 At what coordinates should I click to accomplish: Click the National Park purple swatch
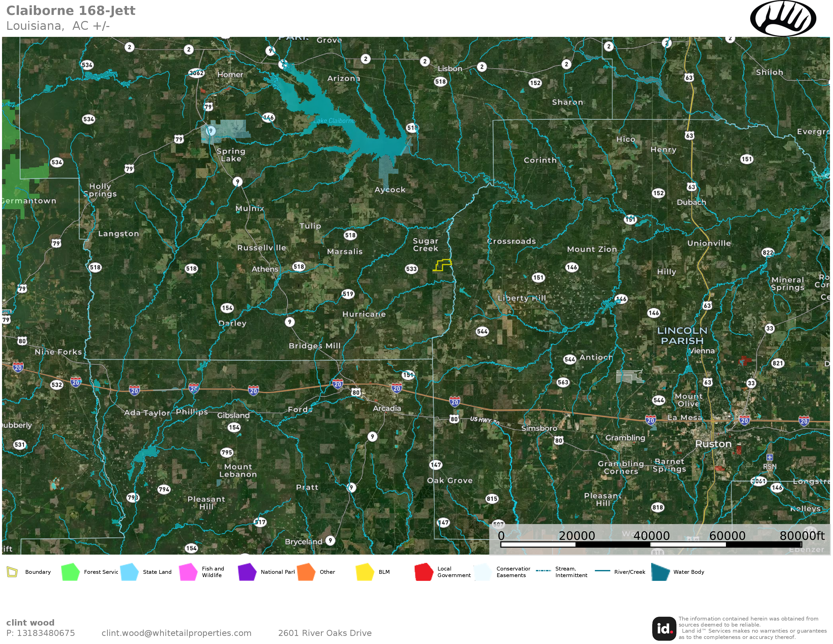coord(247,572)
